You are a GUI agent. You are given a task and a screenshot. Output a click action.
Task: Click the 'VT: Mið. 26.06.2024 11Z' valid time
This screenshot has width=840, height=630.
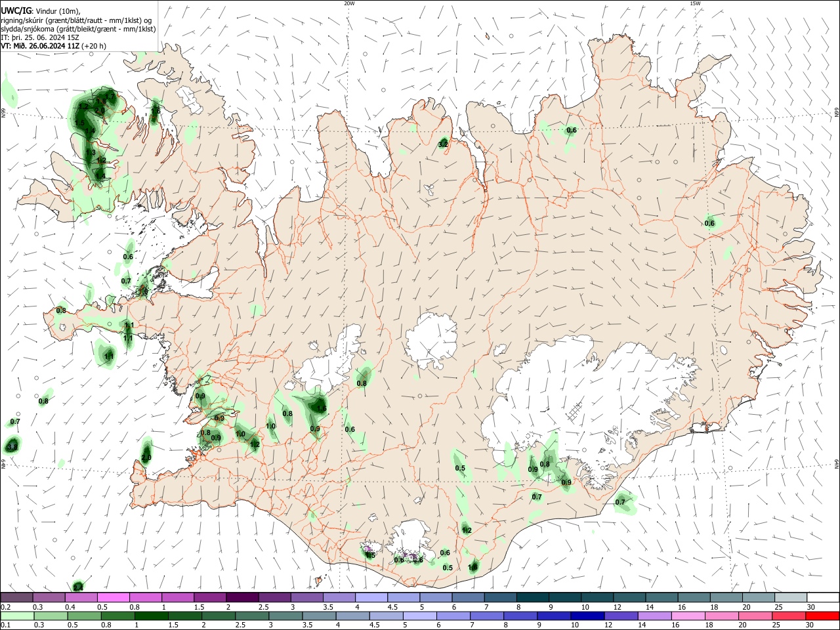click(x=40, y=46)
